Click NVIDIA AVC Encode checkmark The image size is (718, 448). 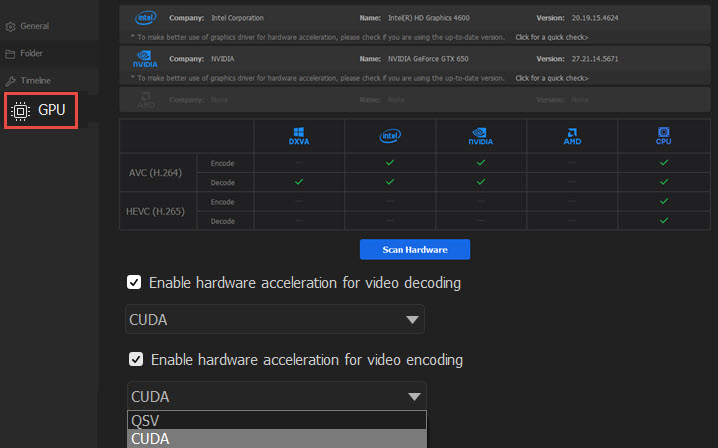481,163
